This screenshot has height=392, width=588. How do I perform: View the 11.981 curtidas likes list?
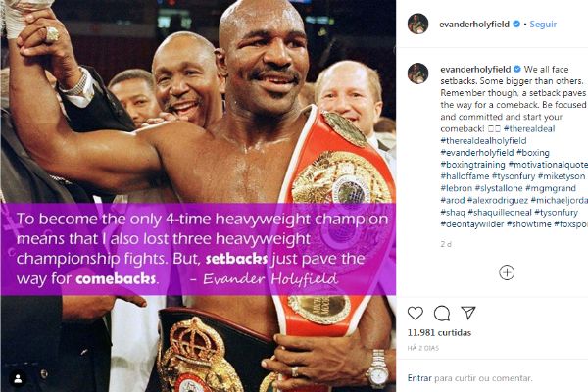click(439, 333)
